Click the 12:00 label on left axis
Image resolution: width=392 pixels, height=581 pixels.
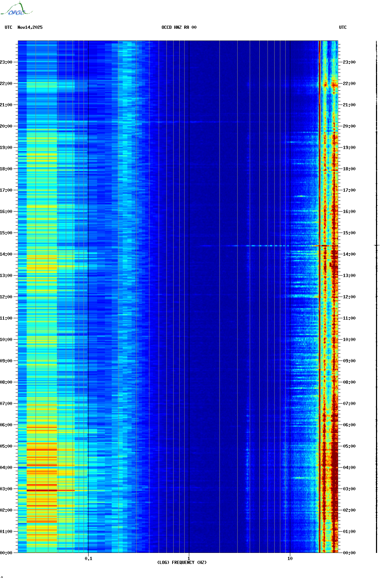6,297
